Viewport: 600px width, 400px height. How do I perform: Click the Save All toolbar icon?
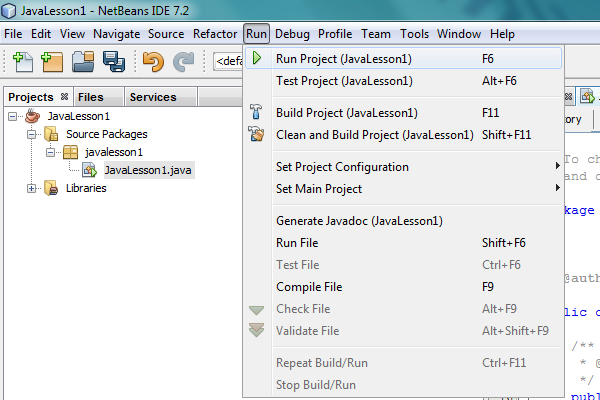tap(114, 62)
